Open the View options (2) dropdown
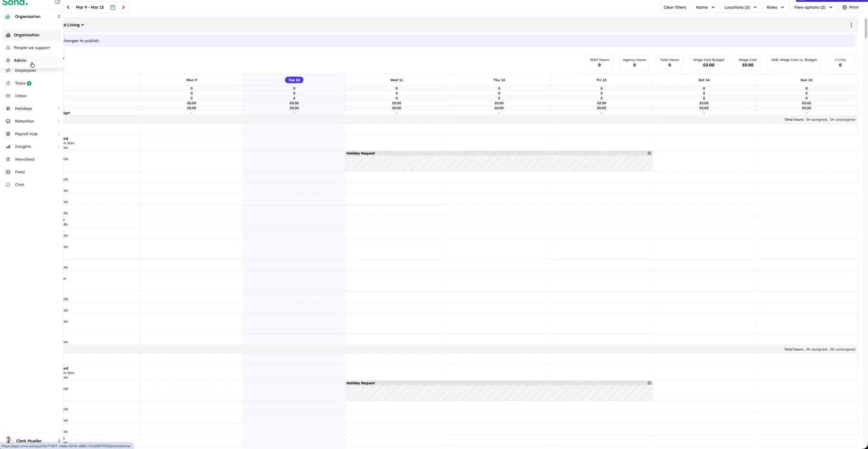Viewport: 868px width, 449px height. tap(813, 7)
